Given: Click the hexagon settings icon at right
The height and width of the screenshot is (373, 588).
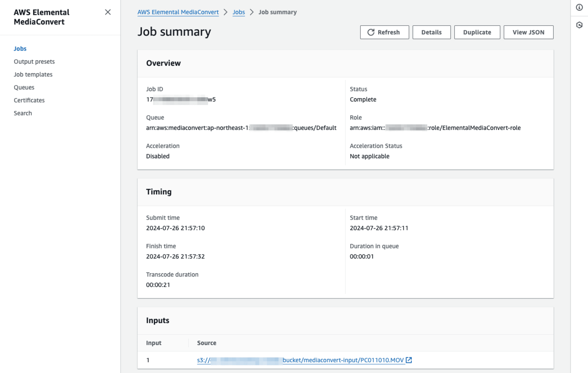Looking at the screenshot, I should (579, 25).
